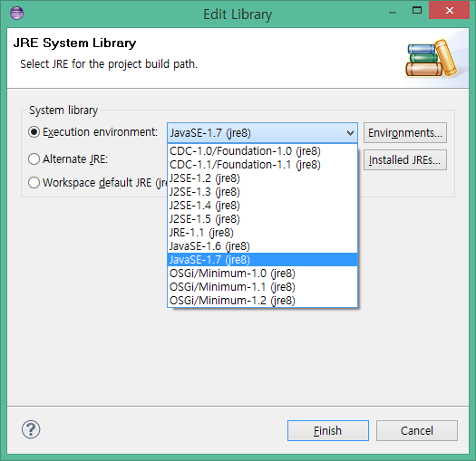476x461 pixels.
Task: Open the Environments... button
Action: pos(405,133)
